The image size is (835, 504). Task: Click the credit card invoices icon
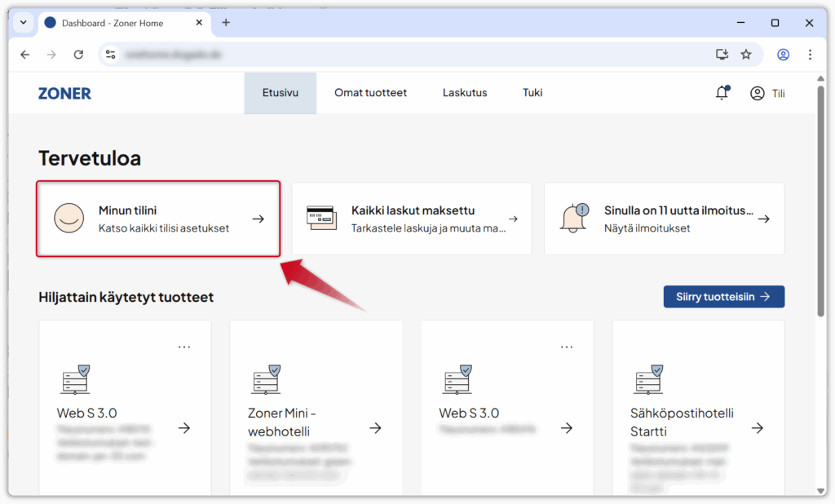point(321,219)
